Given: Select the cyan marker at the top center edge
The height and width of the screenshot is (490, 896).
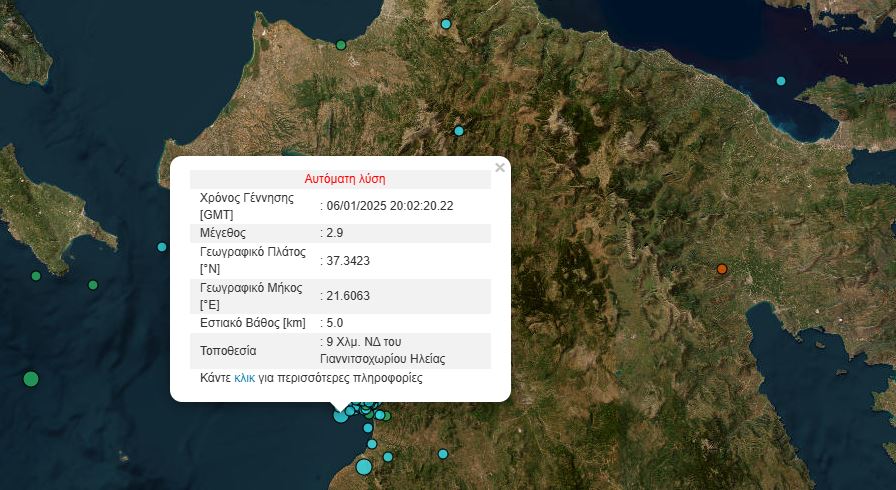Looking at the screenshot, I should click(446, 24).
